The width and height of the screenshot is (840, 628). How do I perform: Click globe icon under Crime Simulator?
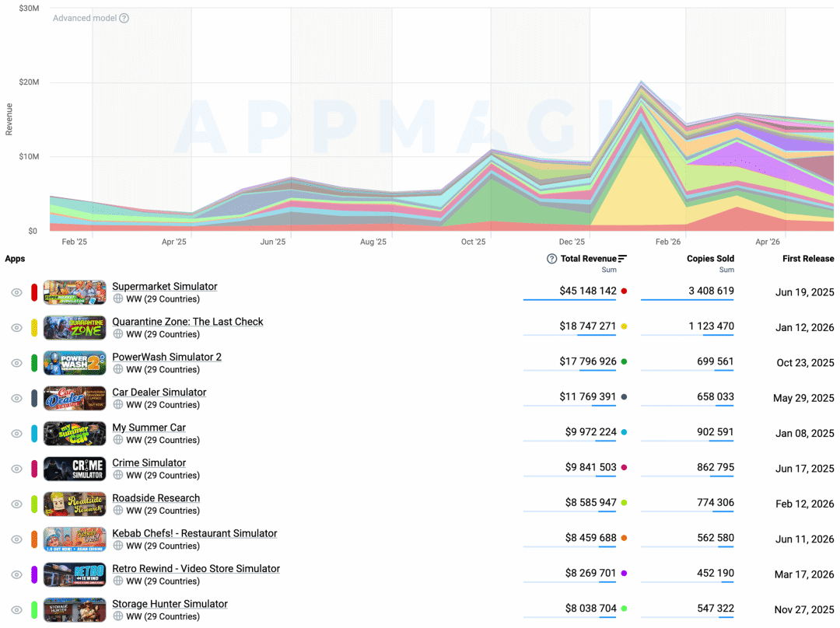point(118,476)
